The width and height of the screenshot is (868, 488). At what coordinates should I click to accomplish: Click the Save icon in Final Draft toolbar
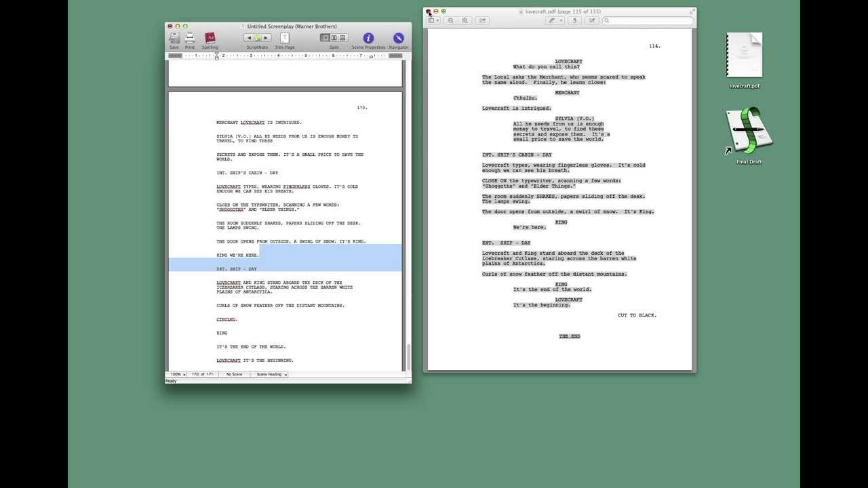tap(174, 38)
